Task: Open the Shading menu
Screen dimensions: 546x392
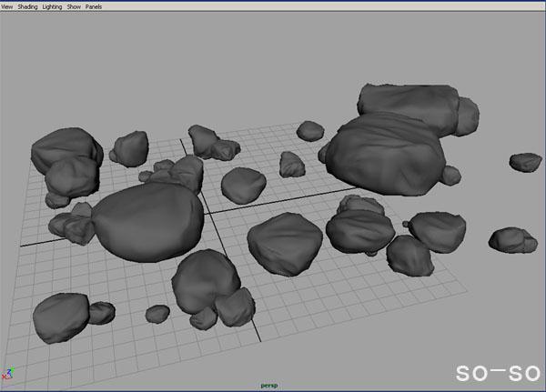Action: 28,6
